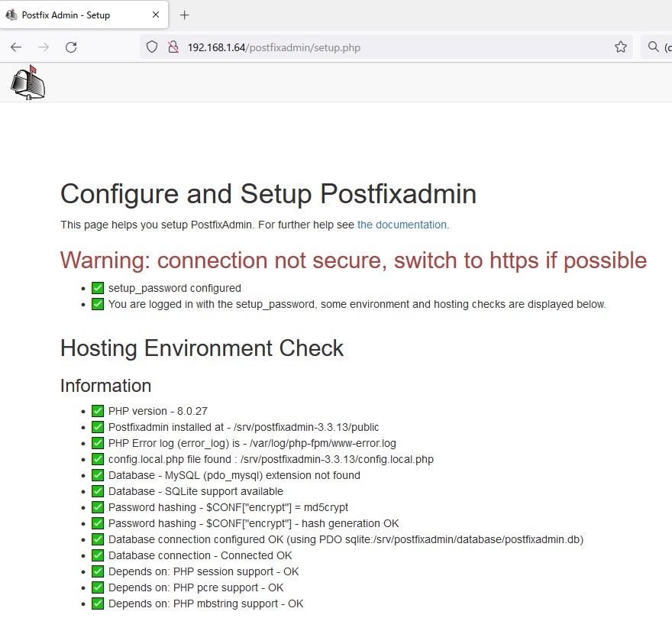This screenshot has height=618, width=672.
Task: Click the '/srv/postfixadmin-3.3.13/public' install path line
Action: coord(244,427)
